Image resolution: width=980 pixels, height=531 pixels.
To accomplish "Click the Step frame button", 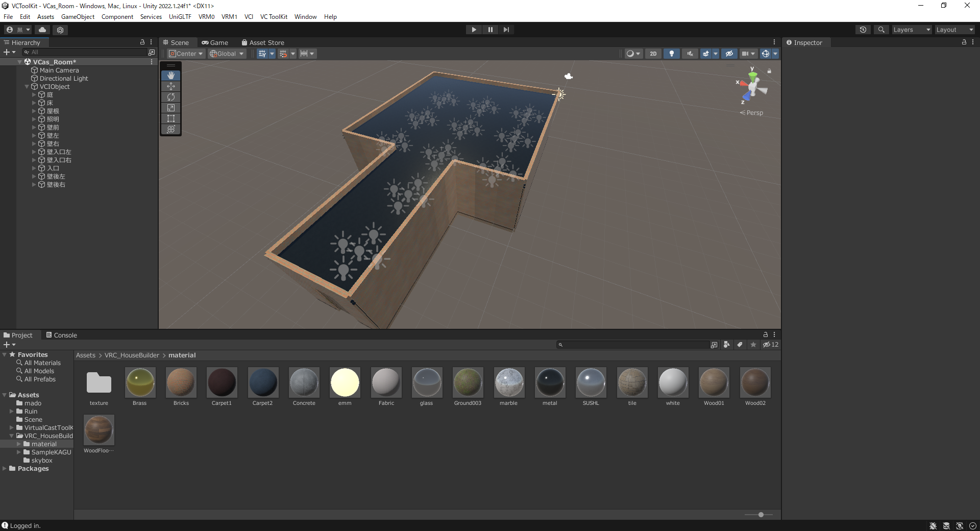I will pos(506,30).
